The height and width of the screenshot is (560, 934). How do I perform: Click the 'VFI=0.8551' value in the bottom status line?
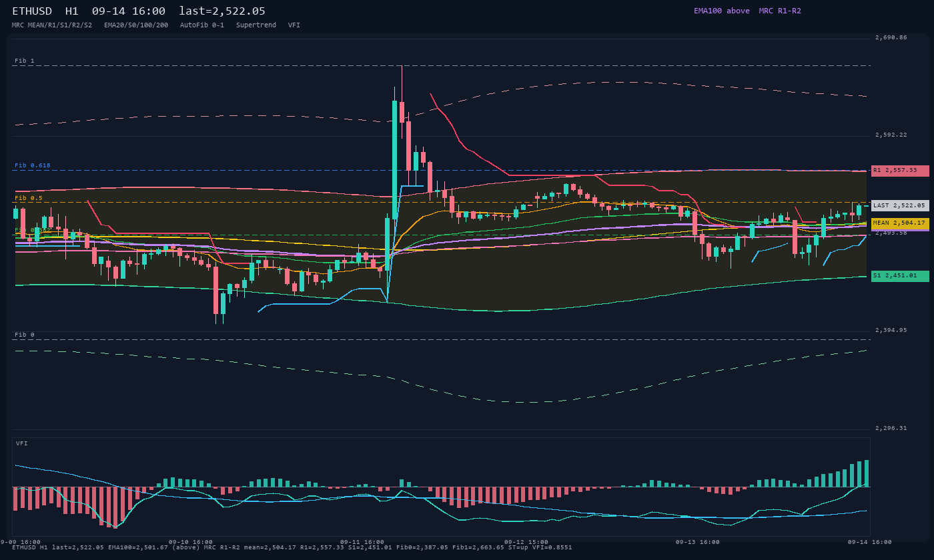[x=550, y=547]
